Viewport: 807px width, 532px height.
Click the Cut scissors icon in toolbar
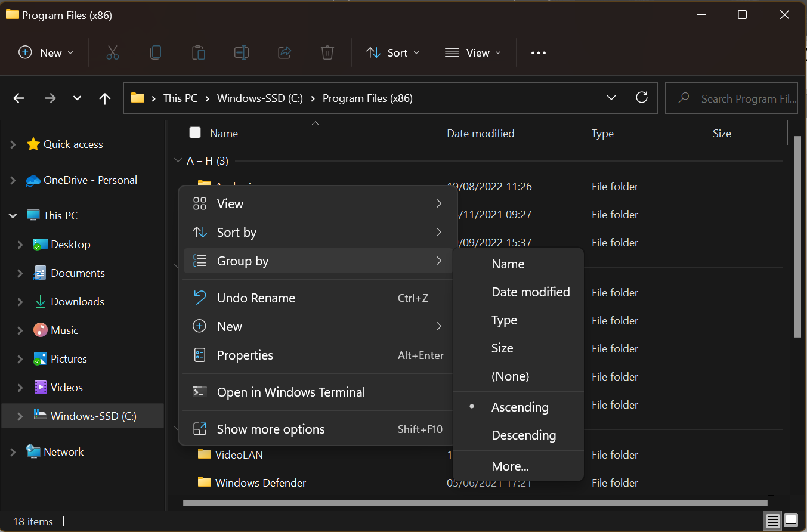point(113,52)
